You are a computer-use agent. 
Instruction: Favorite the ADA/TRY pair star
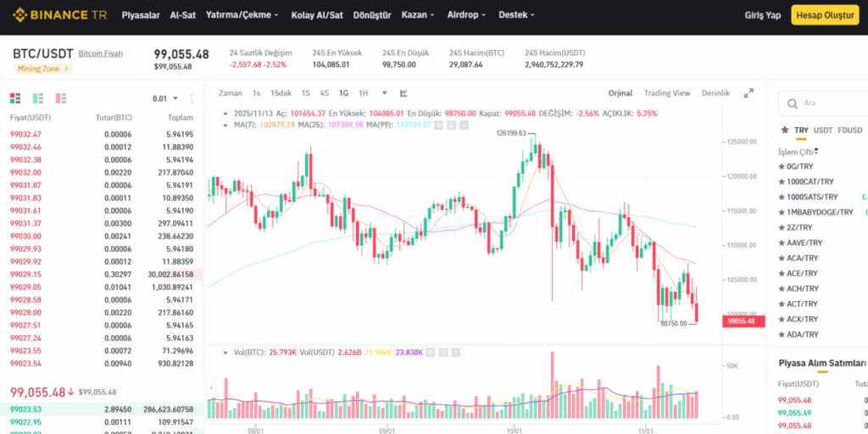pos(782,334)
